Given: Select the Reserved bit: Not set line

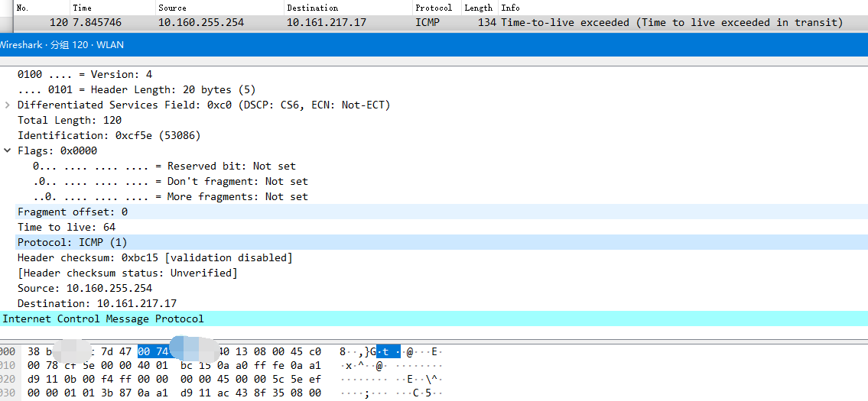Looking at the screenshot, I should (x=164, y=166).
